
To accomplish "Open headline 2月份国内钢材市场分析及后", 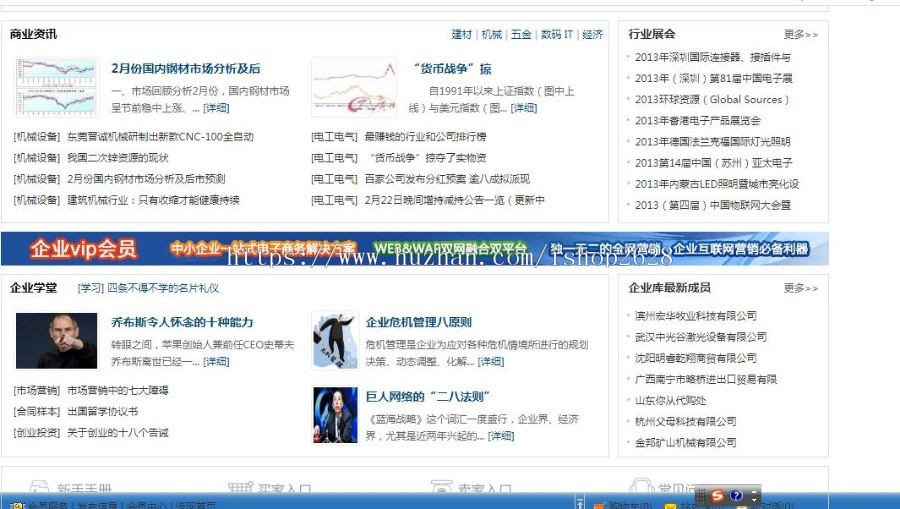I will click(185, 68).
